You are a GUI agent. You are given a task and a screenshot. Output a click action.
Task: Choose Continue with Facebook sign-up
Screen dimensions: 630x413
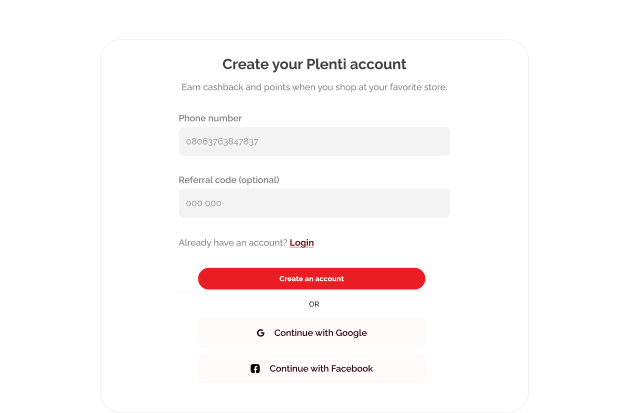pyautogui.click(x=311, y=368)
